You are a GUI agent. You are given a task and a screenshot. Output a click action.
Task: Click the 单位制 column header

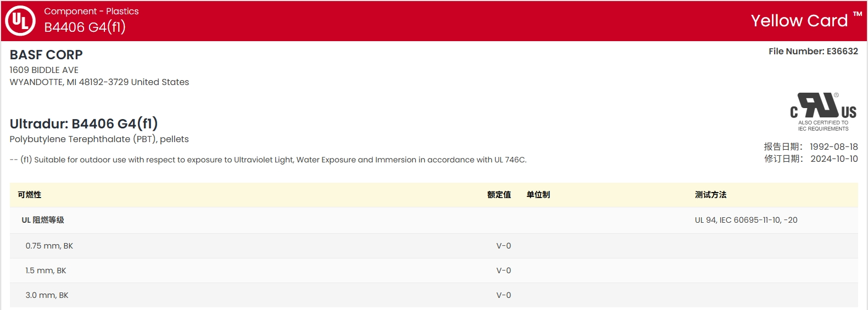[538, 195]
